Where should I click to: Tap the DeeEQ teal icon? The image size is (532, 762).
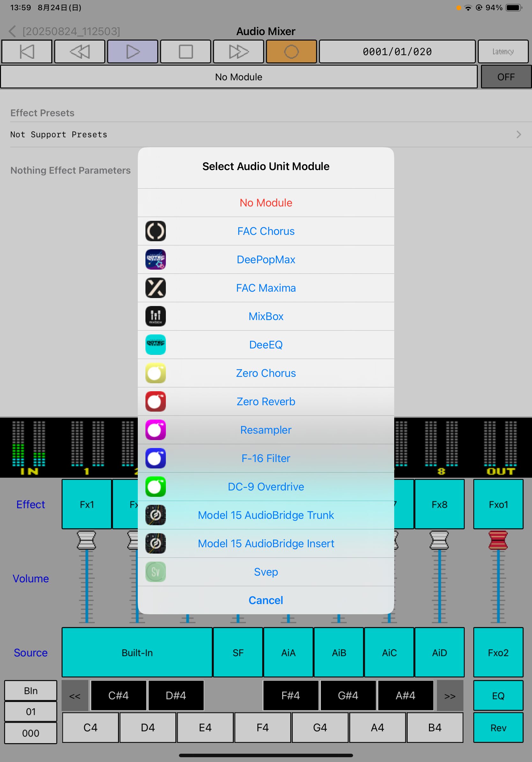pos(156,345)
